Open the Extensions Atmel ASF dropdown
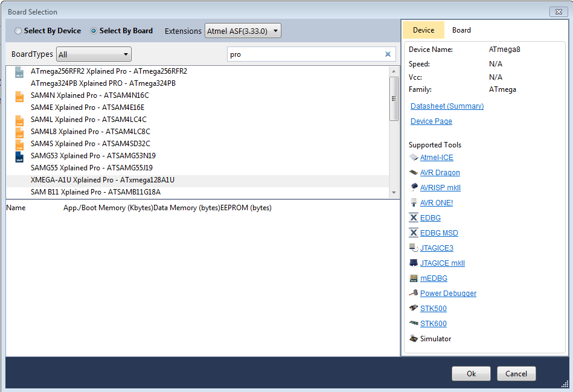The height and width of the screenshot is (392, 573). (243, 31)
